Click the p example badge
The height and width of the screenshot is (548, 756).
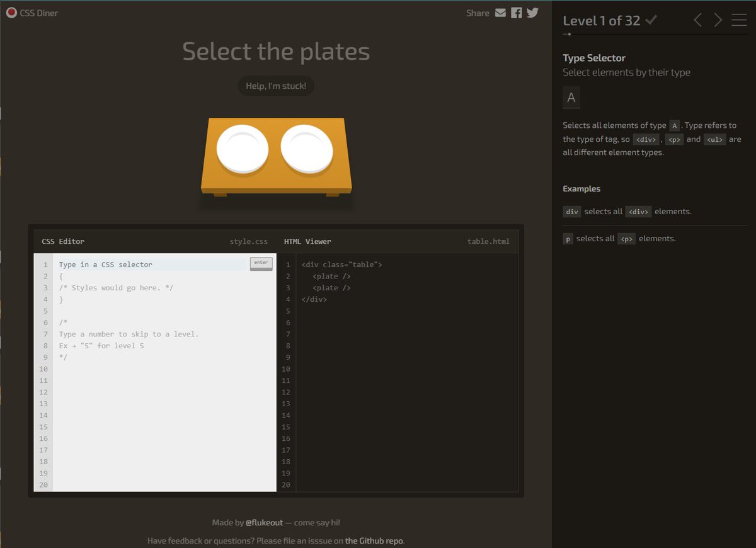click(x=568, y=238)
